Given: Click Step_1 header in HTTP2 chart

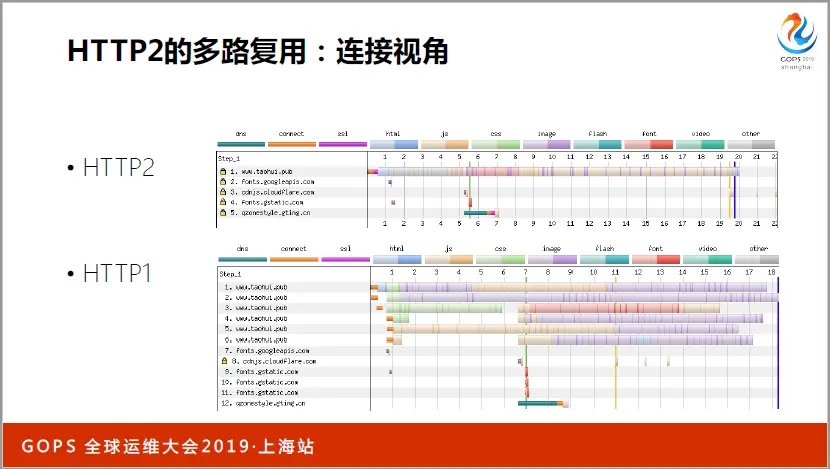Looking at the screenshot, I should tap(229, 158).
